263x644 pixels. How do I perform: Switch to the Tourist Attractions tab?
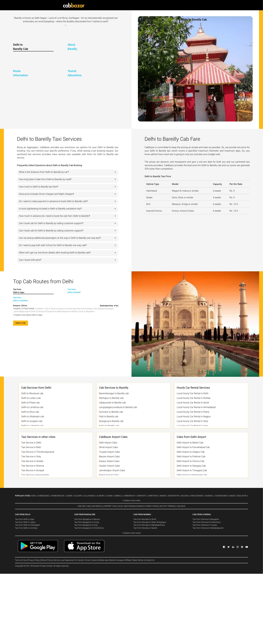74,73
